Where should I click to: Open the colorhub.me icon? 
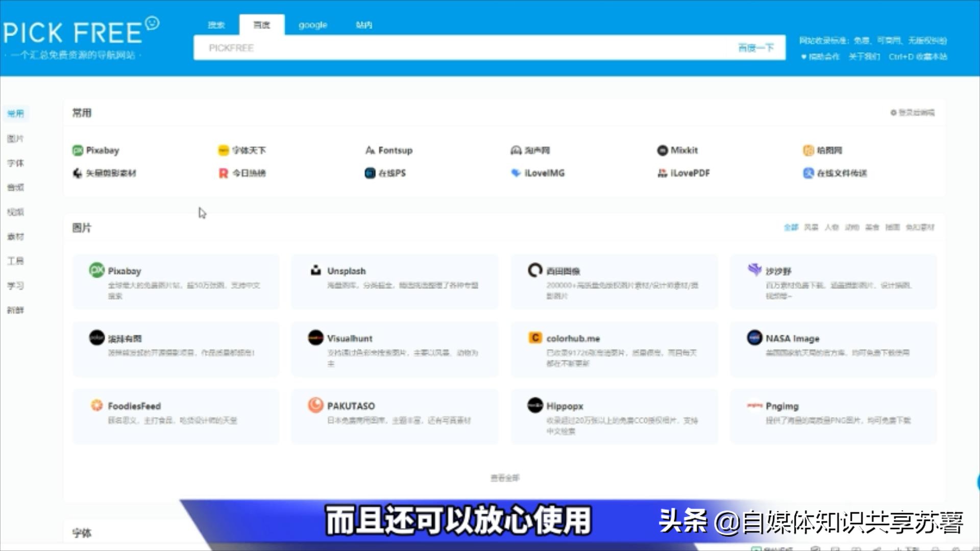[x=534, y=338]
